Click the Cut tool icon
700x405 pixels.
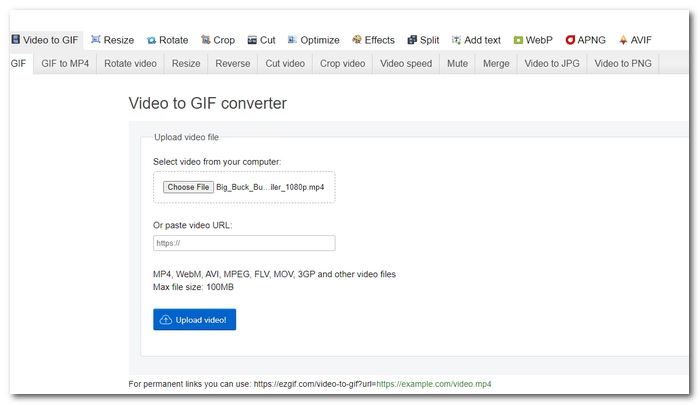point(252,40)
